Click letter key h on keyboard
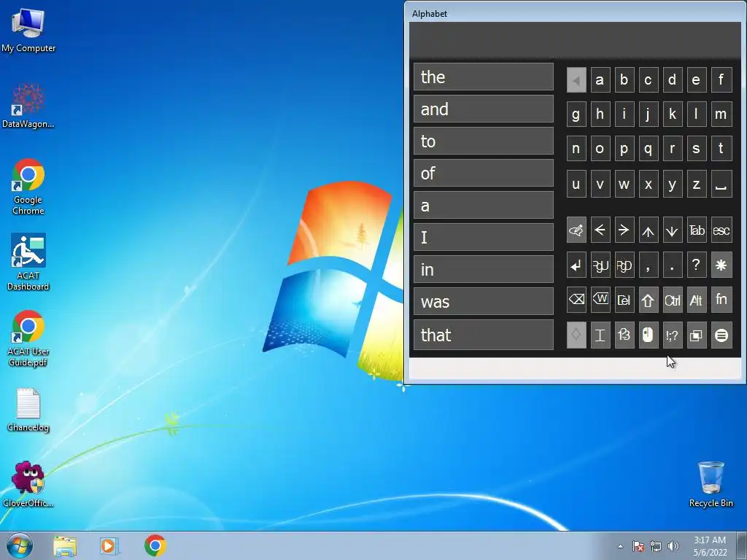The image size is (747, 560). [x=600, y=114]
